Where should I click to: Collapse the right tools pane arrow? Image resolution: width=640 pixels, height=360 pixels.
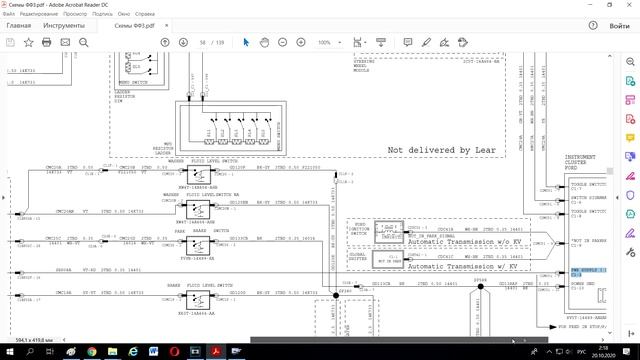tap(617, 198)
